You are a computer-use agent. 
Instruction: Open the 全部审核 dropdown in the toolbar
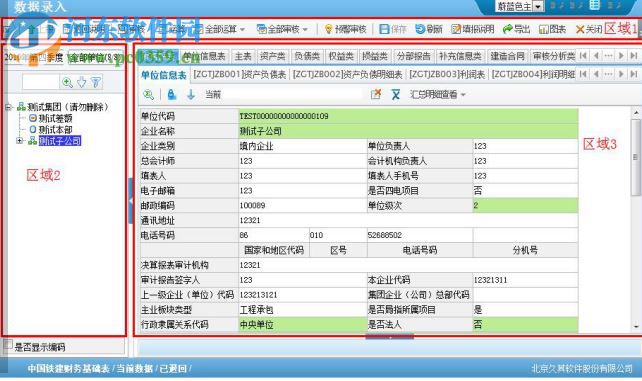(x=283, y=29)
